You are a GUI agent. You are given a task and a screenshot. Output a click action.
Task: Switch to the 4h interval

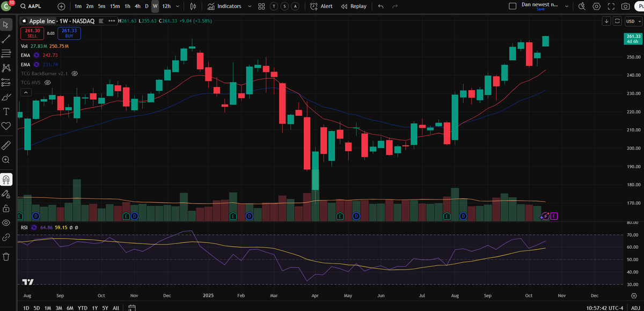coord(138,6)
